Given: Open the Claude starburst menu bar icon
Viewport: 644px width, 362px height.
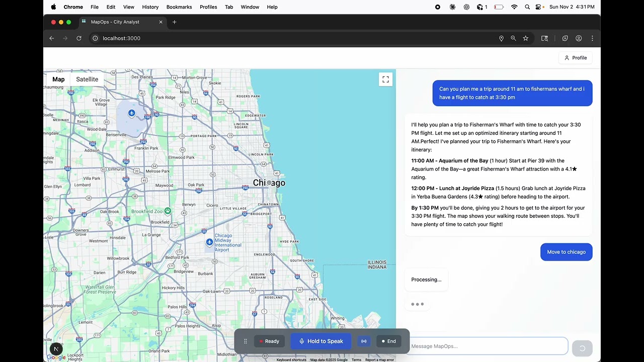Looking at the screenshot, I should (452, 7).
